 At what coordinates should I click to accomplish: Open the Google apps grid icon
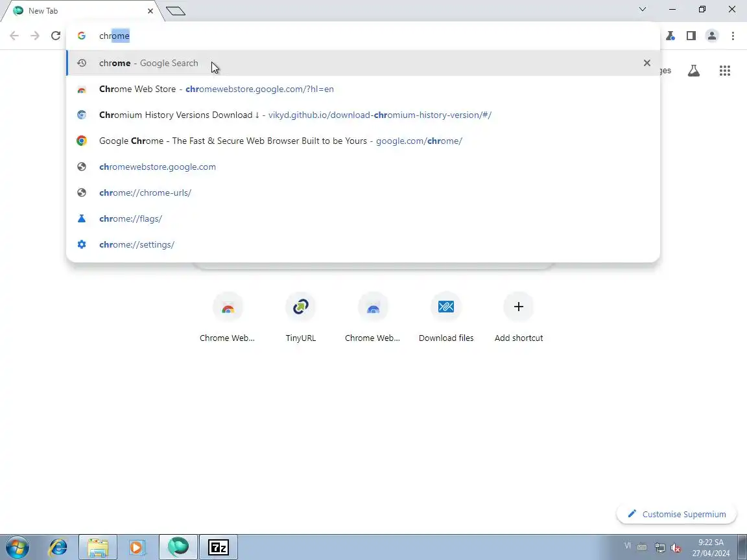724,71
